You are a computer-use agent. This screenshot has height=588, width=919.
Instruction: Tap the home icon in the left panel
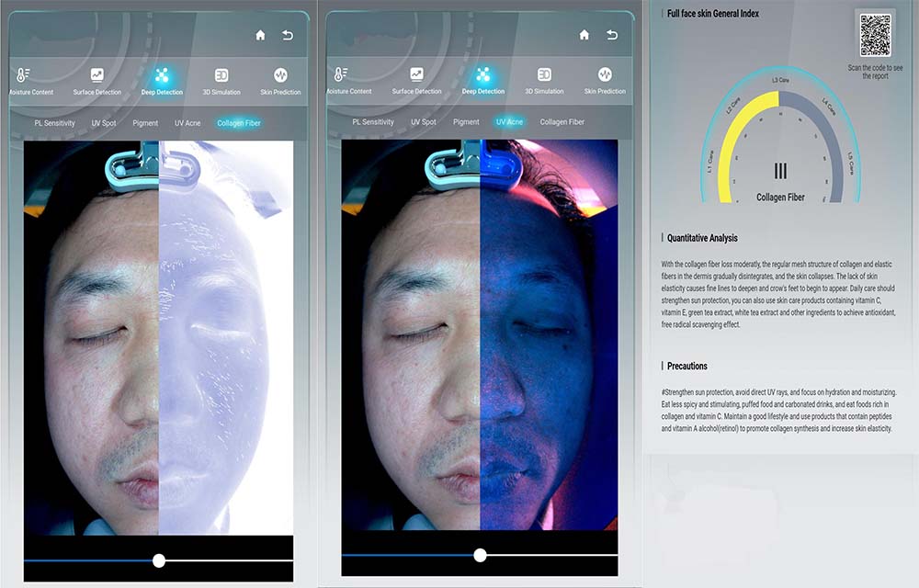260,35
